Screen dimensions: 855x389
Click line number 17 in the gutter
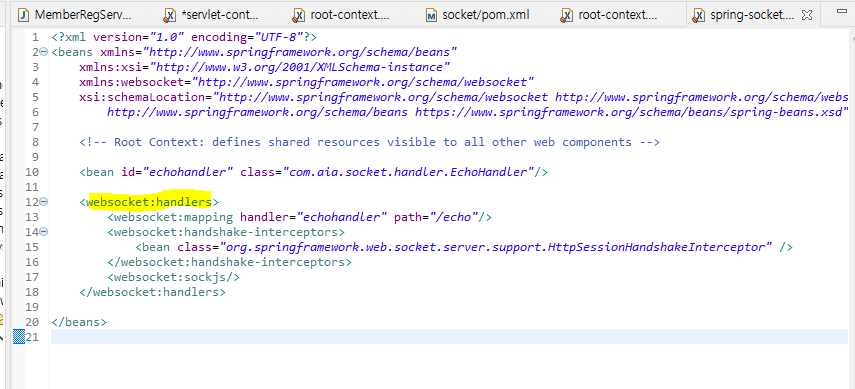[32, 277]
